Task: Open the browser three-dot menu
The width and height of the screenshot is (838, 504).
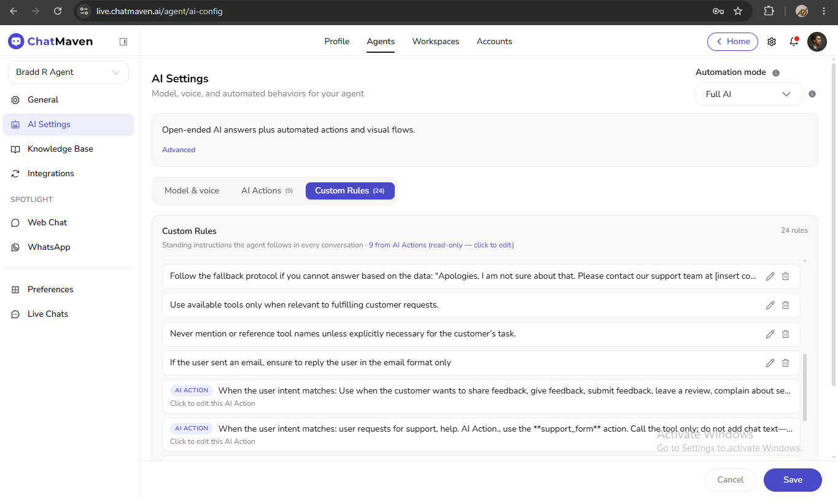Action: point(823,11)
